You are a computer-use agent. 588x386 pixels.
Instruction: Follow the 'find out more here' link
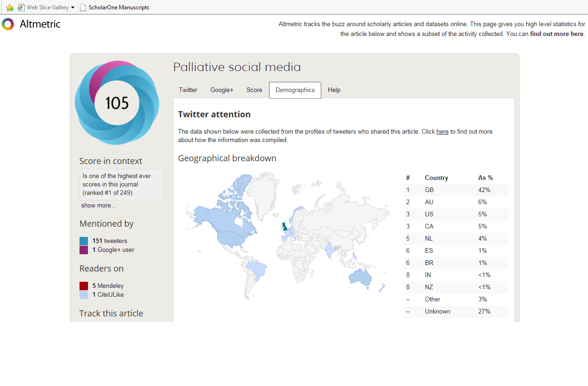[557, 34]
